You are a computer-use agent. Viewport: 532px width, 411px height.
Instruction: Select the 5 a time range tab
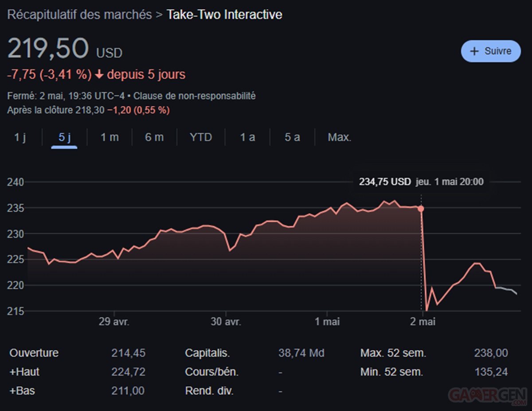click(292, 137)
